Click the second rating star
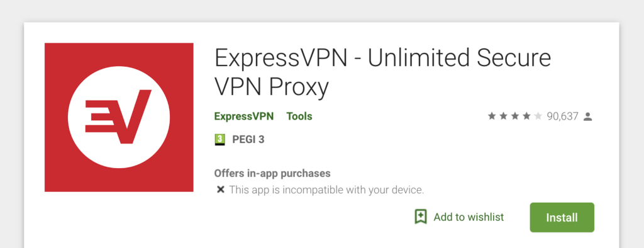Viewport: 644px width, 248px height. (503, 116)
